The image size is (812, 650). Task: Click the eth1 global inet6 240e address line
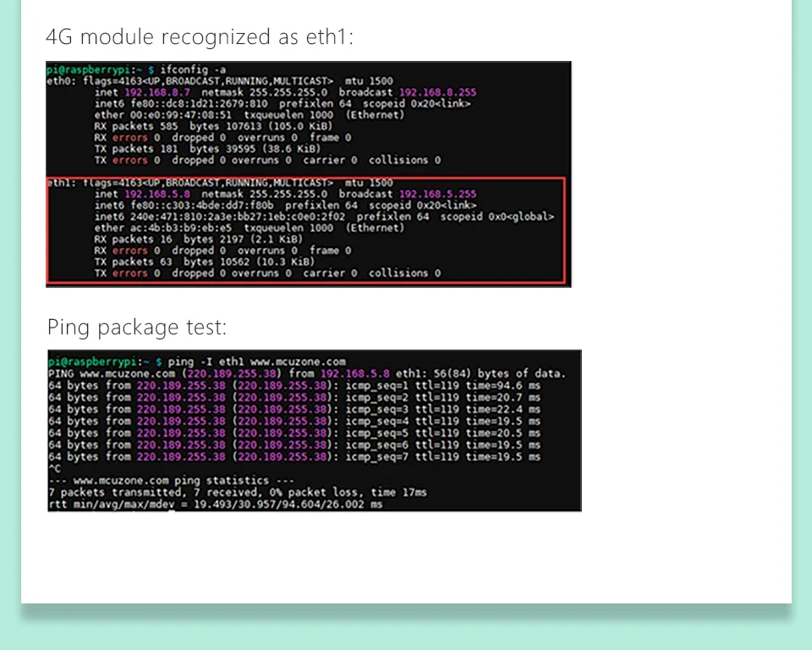[x=324, y=217]
